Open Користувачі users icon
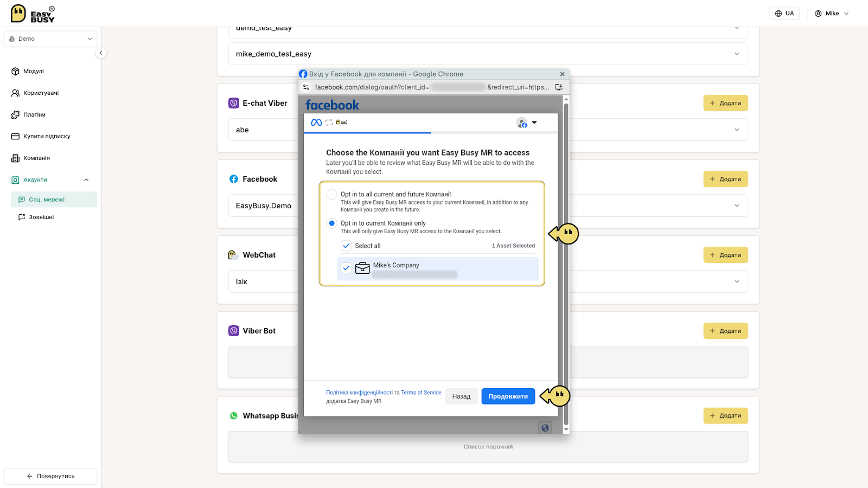 15,93
